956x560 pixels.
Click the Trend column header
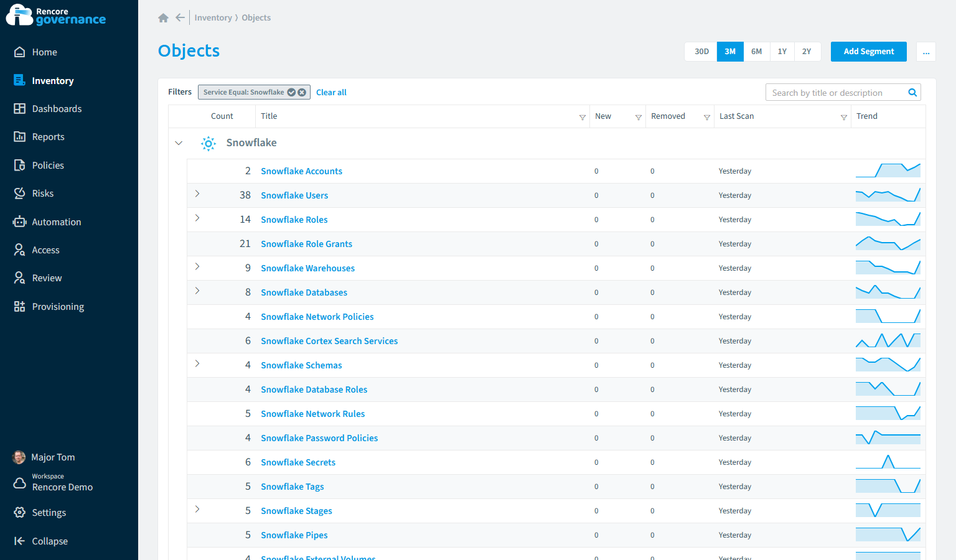866,116
